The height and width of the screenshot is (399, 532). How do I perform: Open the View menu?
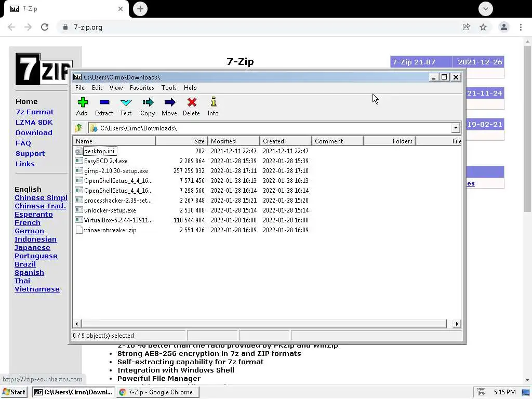point(116,87)
